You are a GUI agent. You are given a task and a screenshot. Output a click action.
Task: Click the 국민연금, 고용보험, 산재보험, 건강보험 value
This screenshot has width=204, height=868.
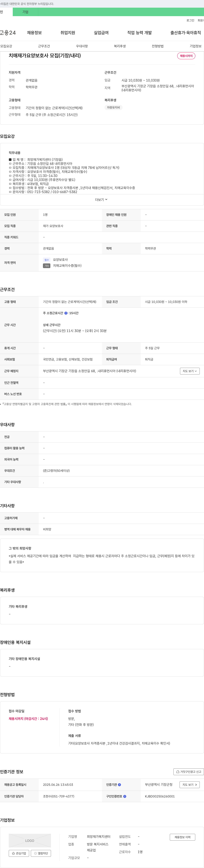click(x=68, y=359)
